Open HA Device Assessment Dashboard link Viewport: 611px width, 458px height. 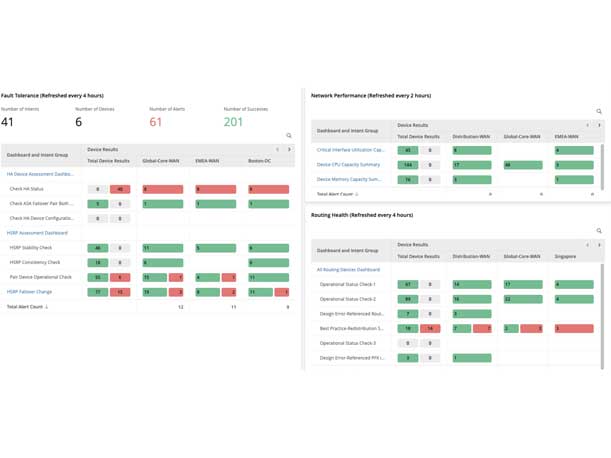(40, 174)
